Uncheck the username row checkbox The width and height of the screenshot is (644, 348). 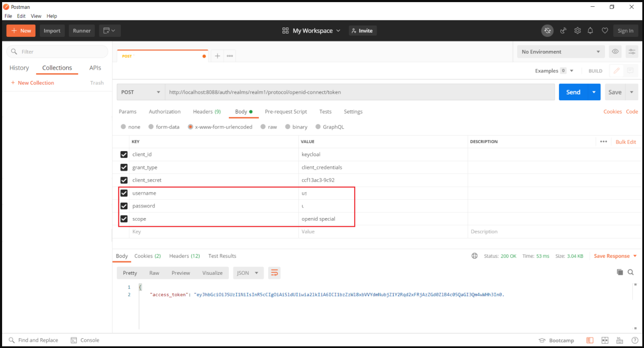(x=124, y=193)
